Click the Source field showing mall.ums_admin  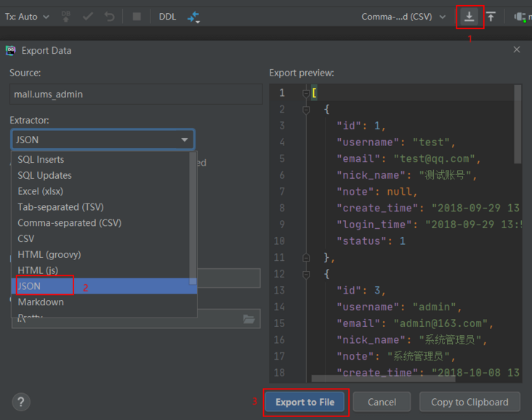pyautogui.click(x=136, y=94)
